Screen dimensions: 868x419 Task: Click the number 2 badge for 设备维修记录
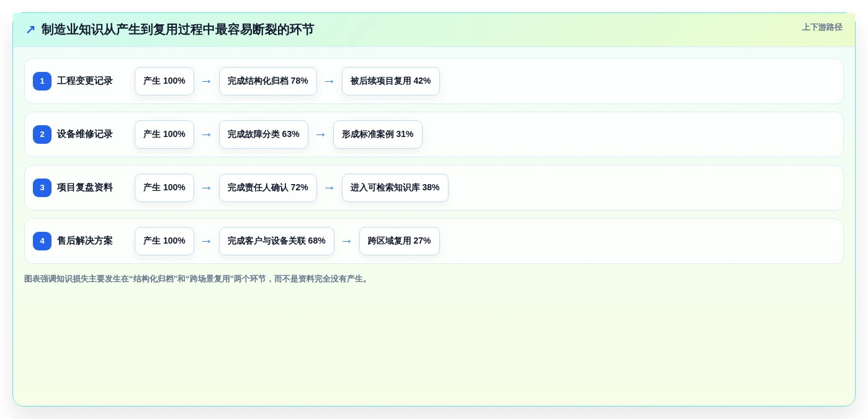tap(42, 135)
